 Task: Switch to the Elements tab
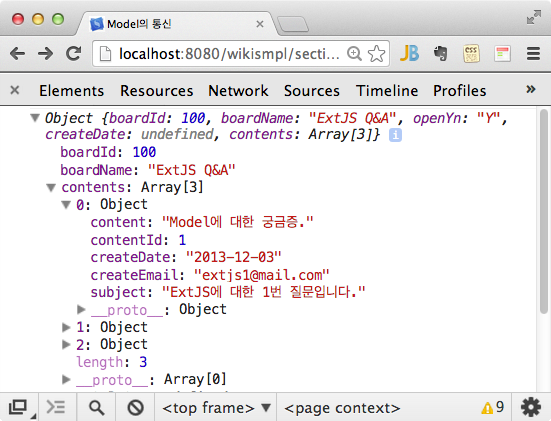click(71, 91)
